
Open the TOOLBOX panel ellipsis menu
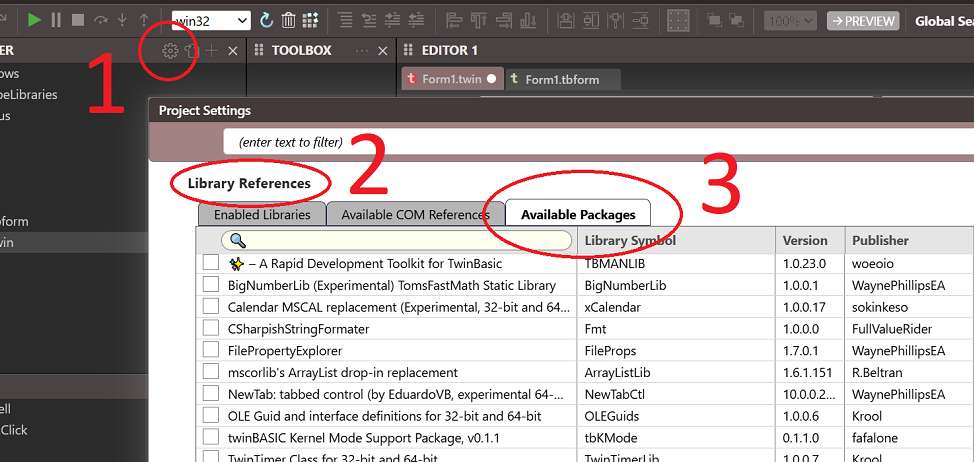362,51
